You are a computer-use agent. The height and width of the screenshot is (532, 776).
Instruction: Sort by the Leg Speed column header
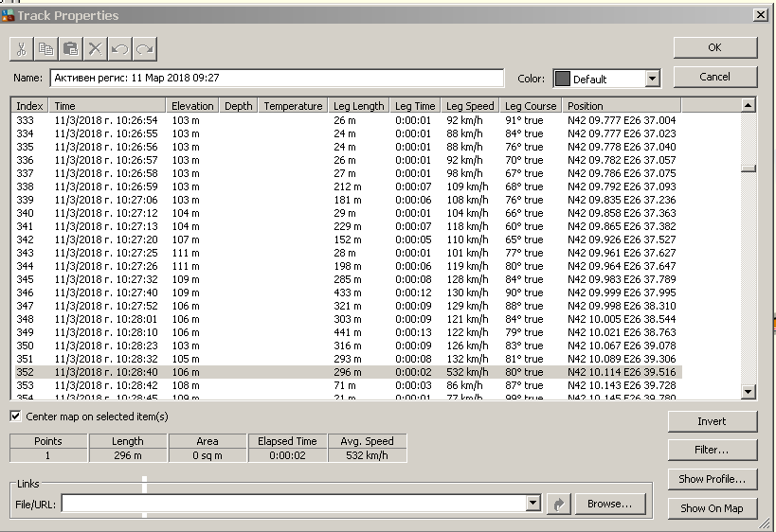(x=470, y=106)
